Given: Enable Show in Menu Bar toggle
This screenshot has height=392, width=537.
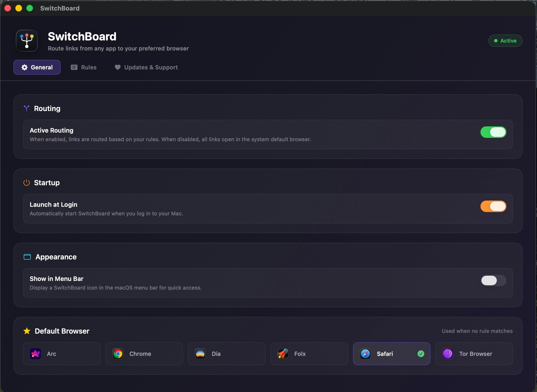Looking at the screenshot, I should pos(493,280).
